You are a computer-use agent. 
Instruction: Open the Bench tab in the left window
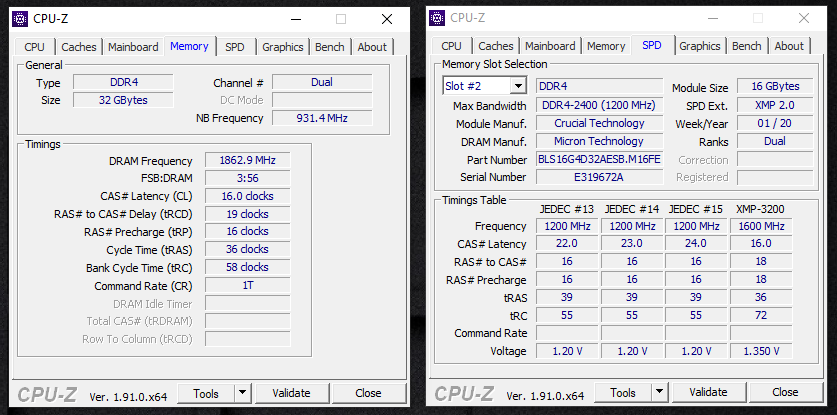[x=329, y=47]
